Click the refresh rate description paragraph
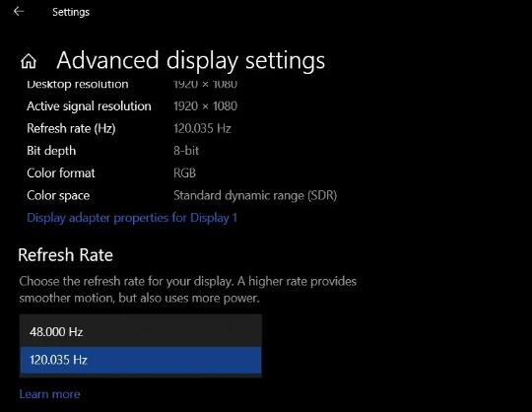 187,290
